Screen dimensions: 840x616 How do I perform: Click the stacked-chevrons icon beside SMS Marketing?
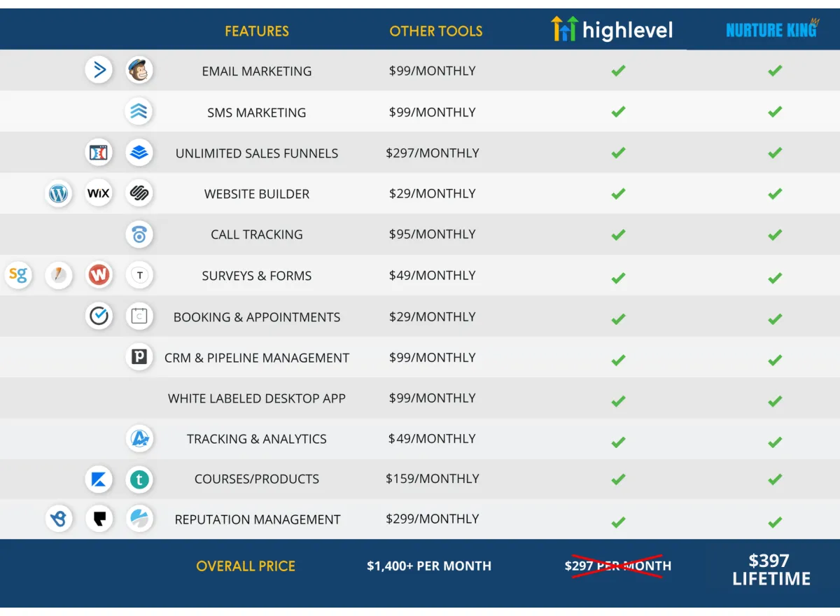click(139, 111)
